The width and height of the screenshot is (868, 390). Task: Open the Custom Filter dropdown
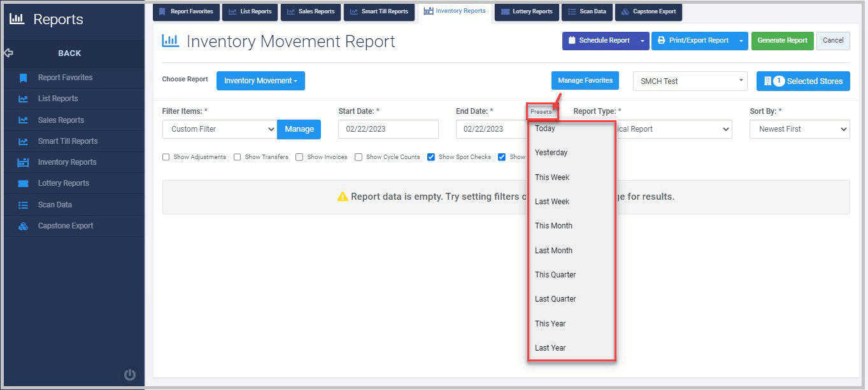219,129
